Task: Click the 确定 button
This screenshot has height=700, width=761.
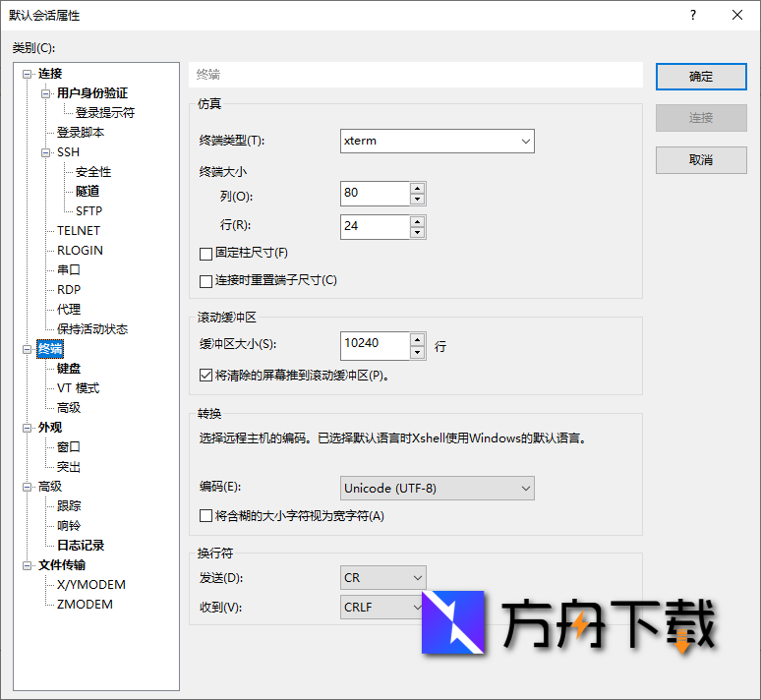Action: 701,77
